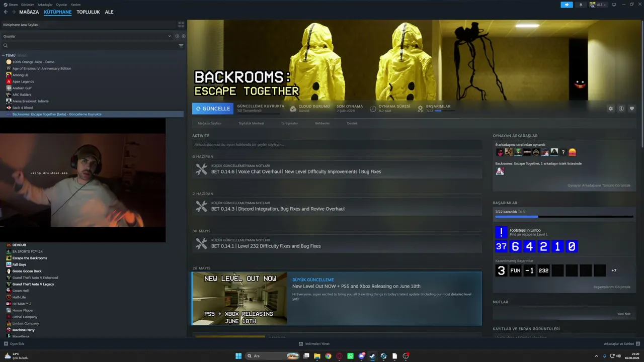Screen dimensions: 644x362
Task: Click the GÜNCELLE update button
Action: click(213, 109)
